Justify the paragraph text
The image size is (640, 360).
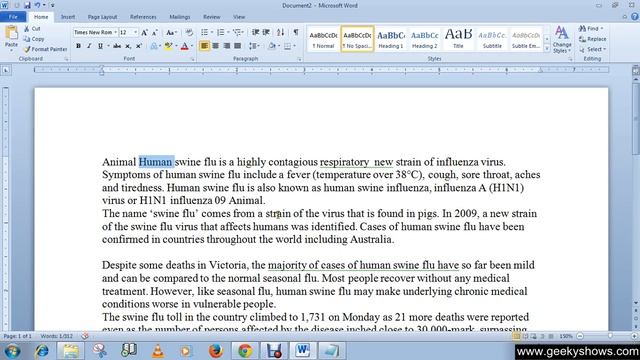coord(238,46)
